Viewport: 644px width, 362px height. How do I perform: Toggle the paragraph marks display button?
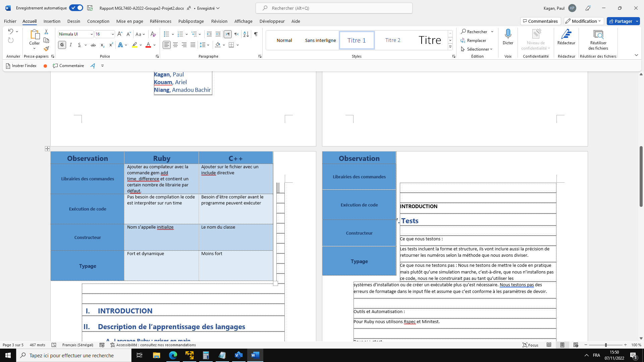tap(256, 34)
